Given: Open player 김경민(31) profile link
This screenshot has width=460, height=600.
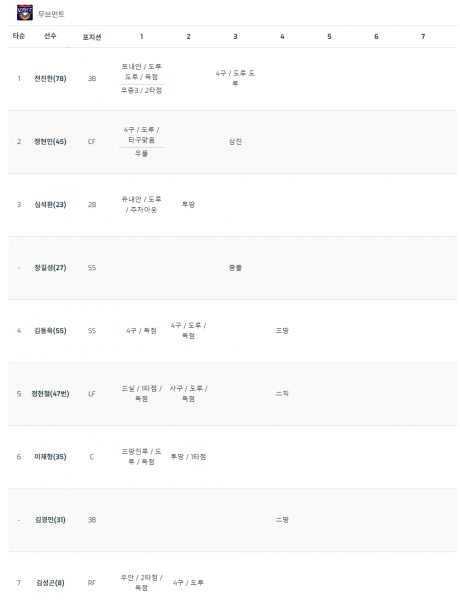Looking at the screenshot, I should pos(50,520).
